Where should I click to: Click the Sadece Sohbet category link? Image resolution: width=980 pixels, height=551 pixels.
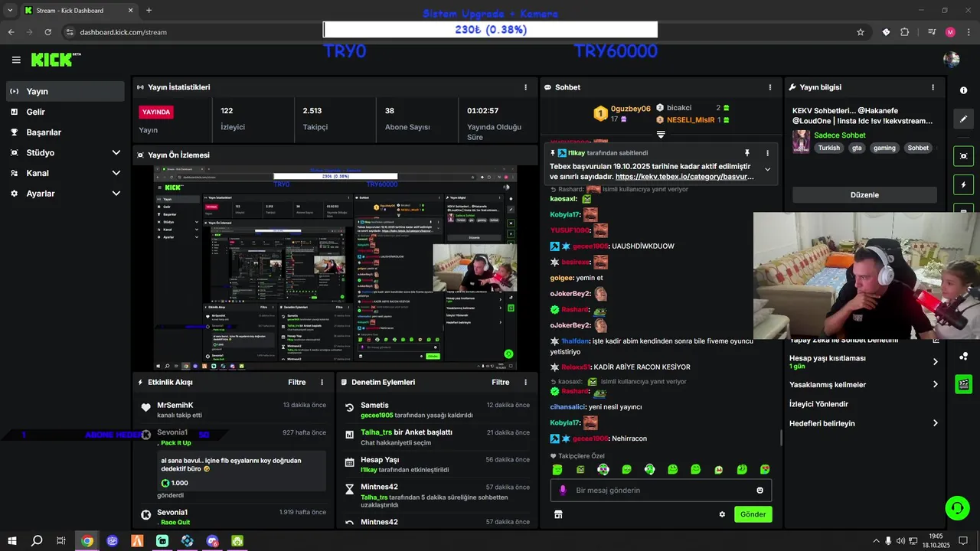click(840, 135)
